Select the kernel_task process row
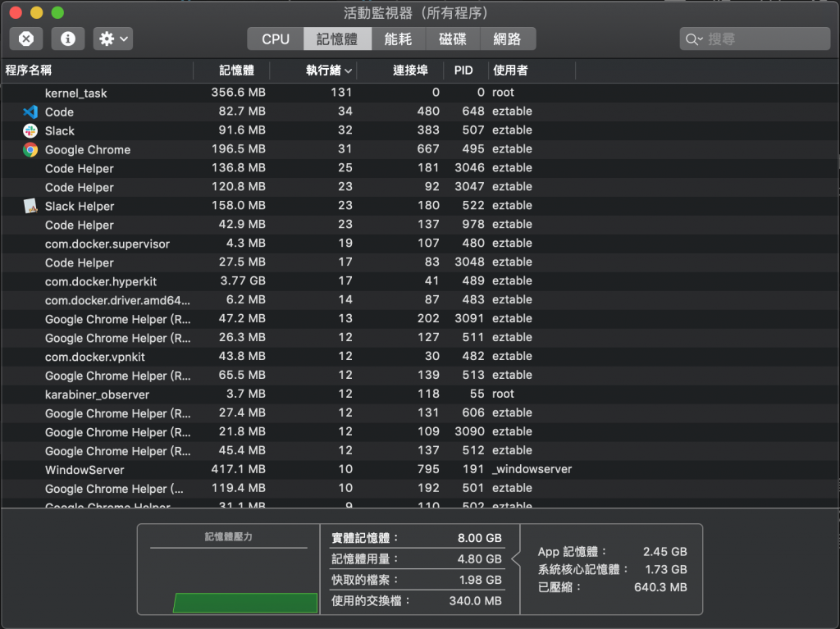This screenshot has width=840, height=629. coord(420,93)
